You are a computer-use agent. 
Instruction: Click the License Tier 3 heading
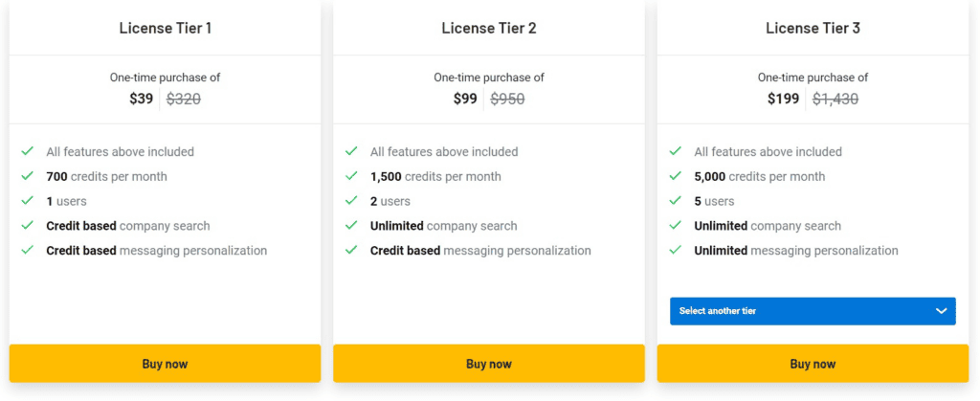[813, 28]
